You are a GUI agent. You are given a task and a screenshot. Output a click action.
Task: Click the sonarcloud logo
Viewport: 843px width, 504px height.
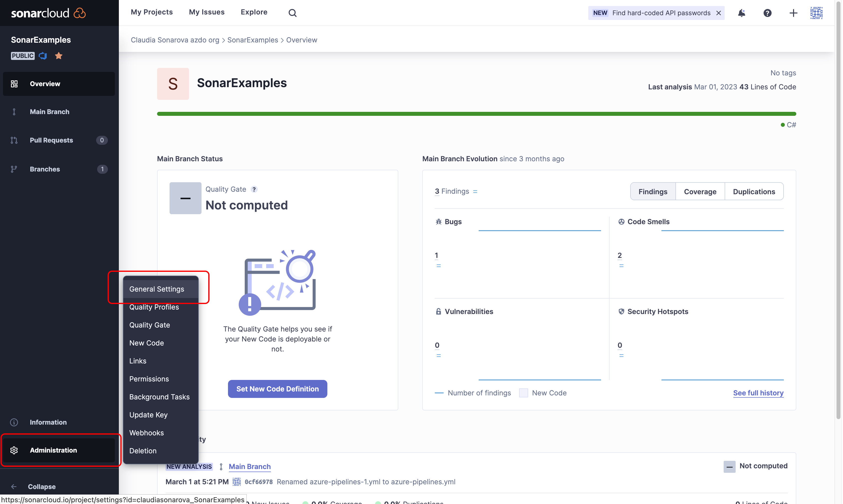point(48,13)
